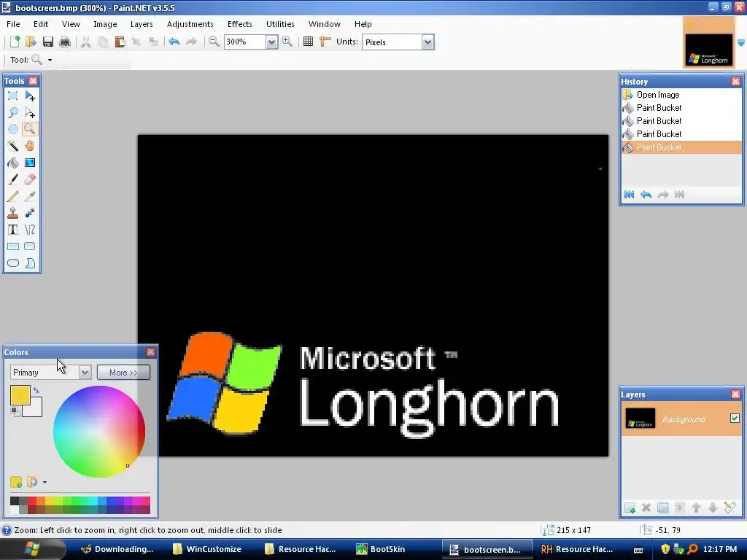Click the More >> button in Colors
747x560 pixels.
point(123,373)
